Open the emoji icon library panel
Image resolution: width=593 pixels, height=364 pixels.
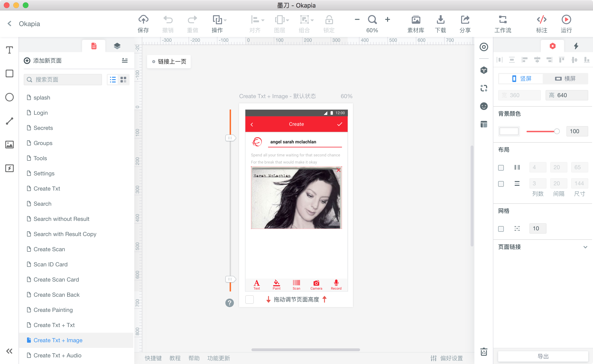[x=484, y=106]
